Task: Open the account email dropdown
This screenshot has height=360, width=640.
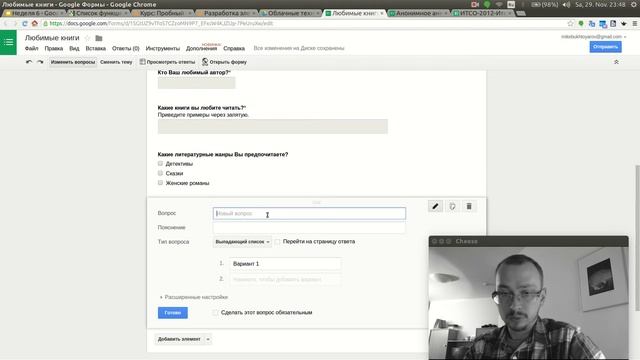Action: click(x=593, y=37)
